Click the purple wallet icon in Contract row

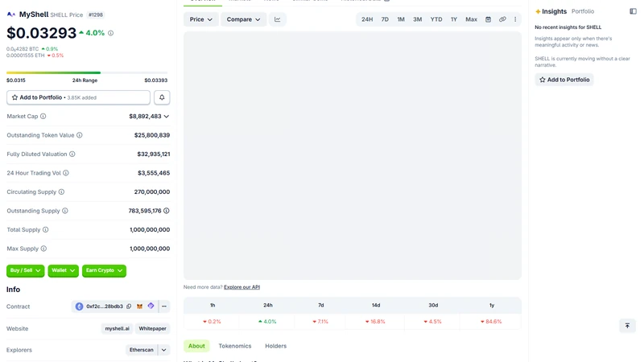(x=151, y=306)
